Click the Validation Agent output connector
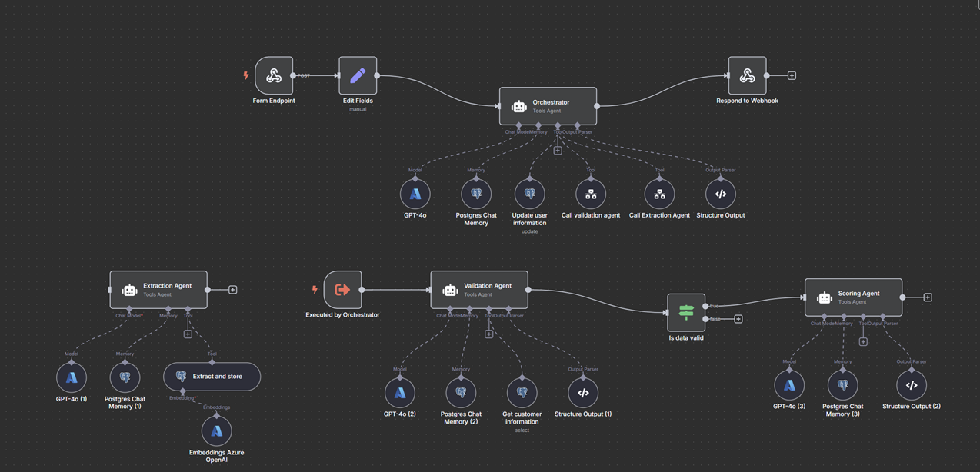Screen dimensions: 980x472 (528, 290)
